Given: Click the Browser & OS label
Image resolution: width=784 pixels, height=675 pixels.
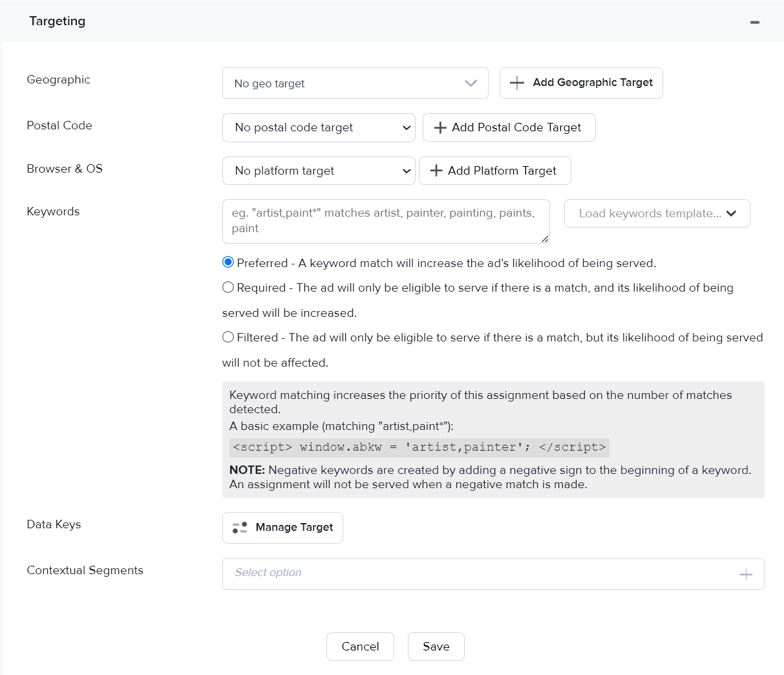Looking at the screenshot, I should click(65, 169).
